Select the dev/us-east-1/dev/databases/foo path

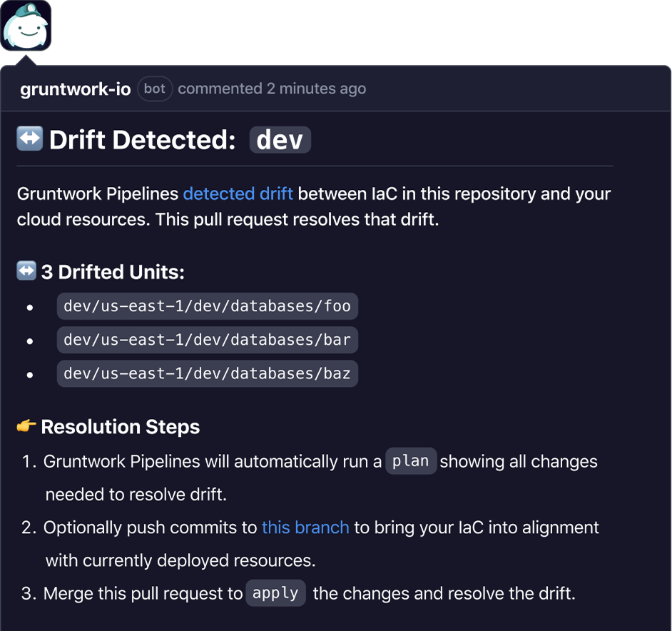pyautogui.click(x=208, y=306)
